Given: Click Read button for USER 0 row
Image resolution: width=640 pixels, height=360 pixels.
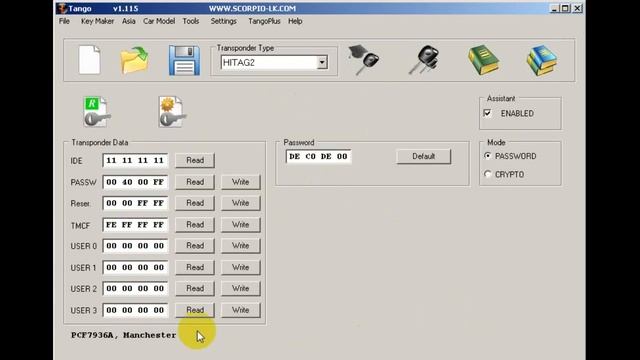Looking at the screenshot, I should [x=195, y=246].
